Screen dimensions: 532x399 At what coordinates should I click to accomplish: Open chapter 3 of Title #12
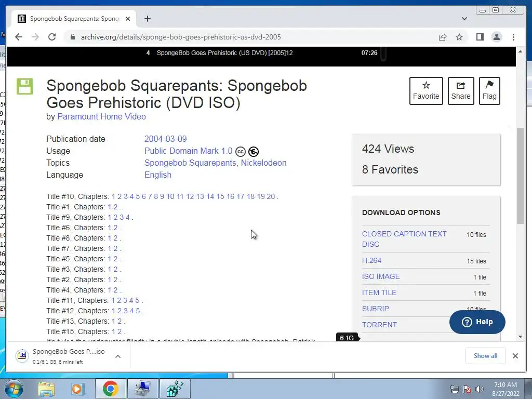[x=126, y=311]
